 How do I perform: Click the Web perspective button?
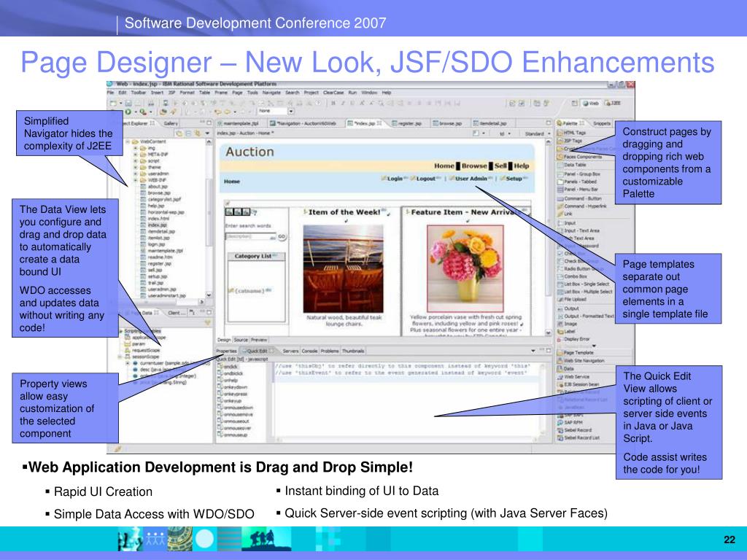[590, 103]
